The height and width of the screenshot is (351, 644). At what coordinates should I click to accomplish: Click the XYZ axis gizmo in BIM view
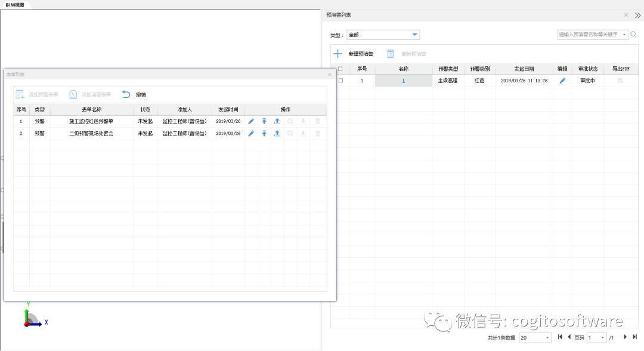click(x=35, y=316)
